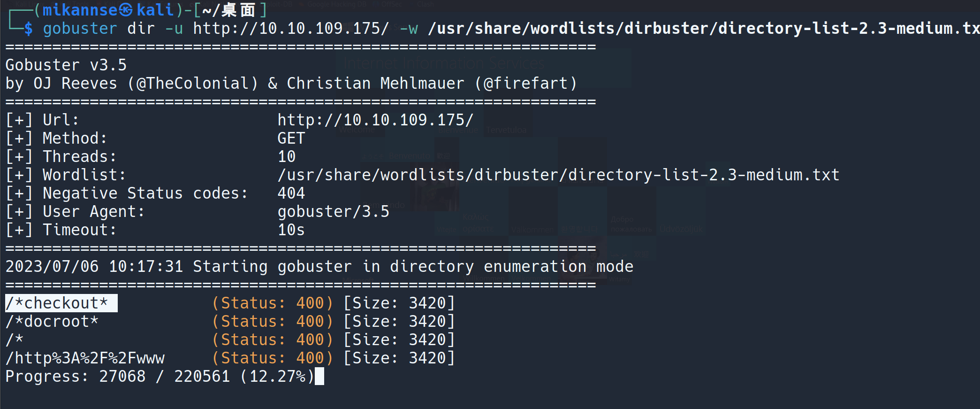The width and height of the screenshot is (980, 409).
Task: Click the mikannse username in the prompt
Action: [x=80, y=10]
